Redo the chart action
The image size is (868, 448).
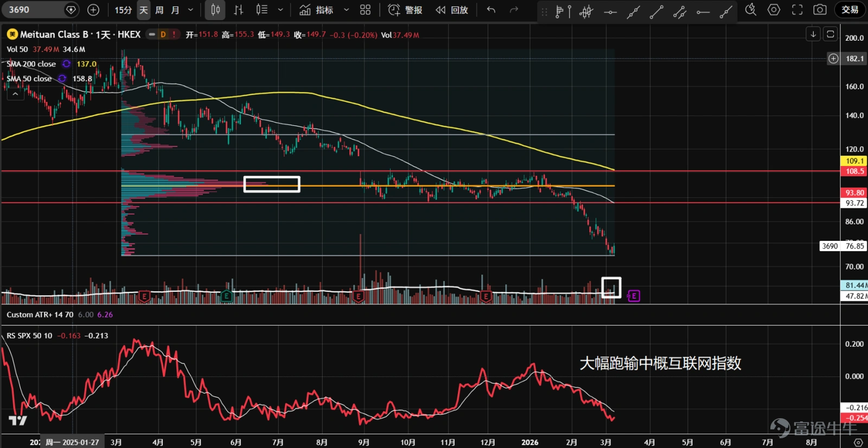click(x=514, y=10)
